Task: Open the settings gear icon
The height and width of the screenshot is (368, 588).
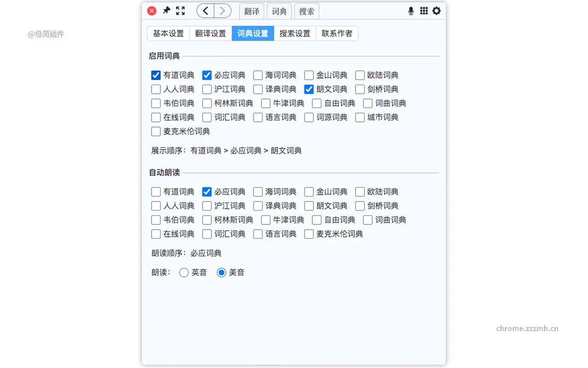Action: click(x=436, y=11)
